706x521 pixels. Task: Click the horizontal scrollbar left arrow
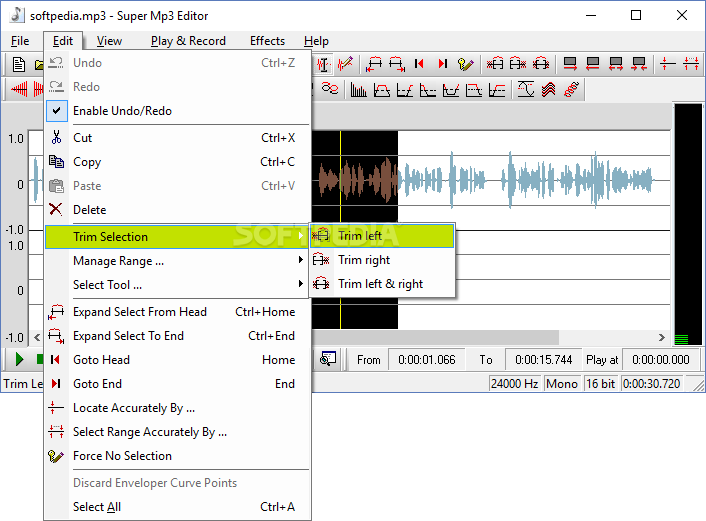[x=37, y=337]
